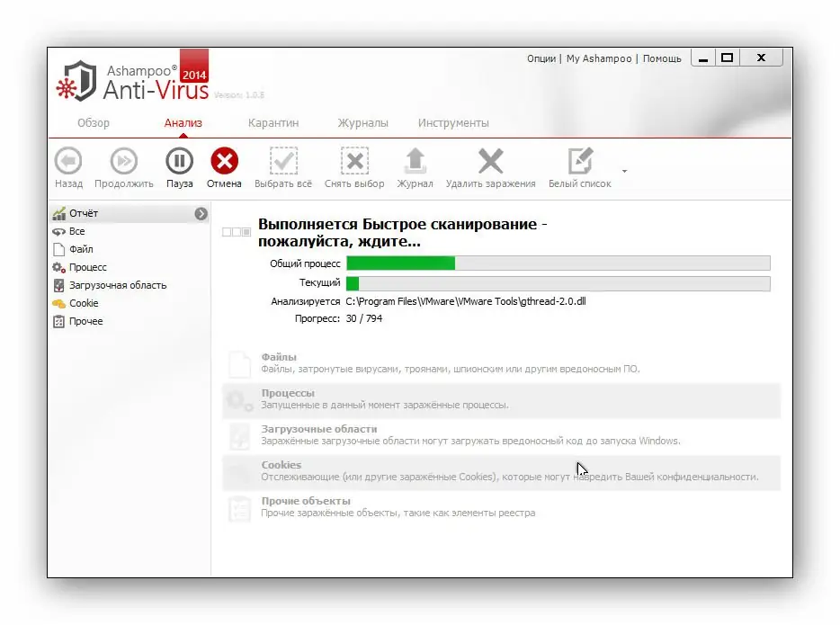
Task: Open the Журнал log toolbar icon
Action: pyautogui.click(x=416, y=161)
